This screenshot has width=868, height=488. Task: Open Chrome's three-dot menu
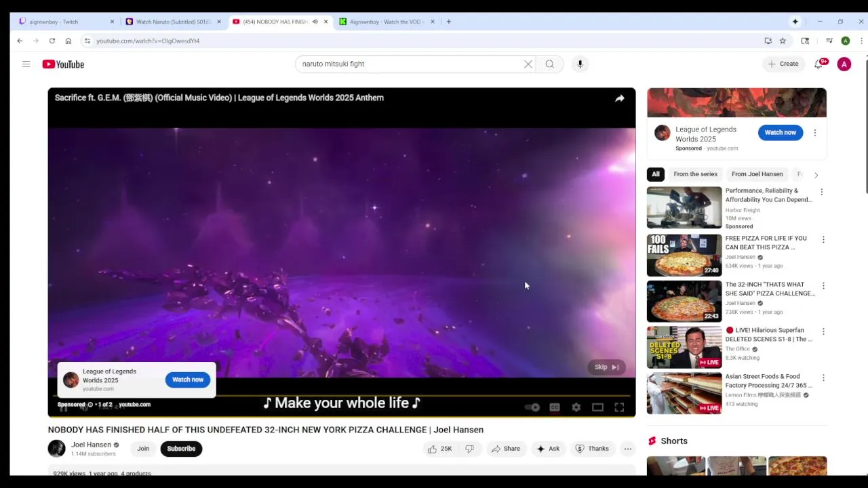click(x=861, y=41)
